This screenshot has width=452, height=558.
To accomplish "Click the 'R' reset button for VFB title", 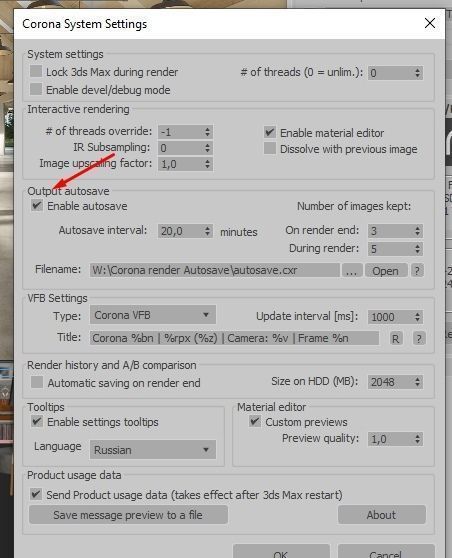I will tap(395, 338).
